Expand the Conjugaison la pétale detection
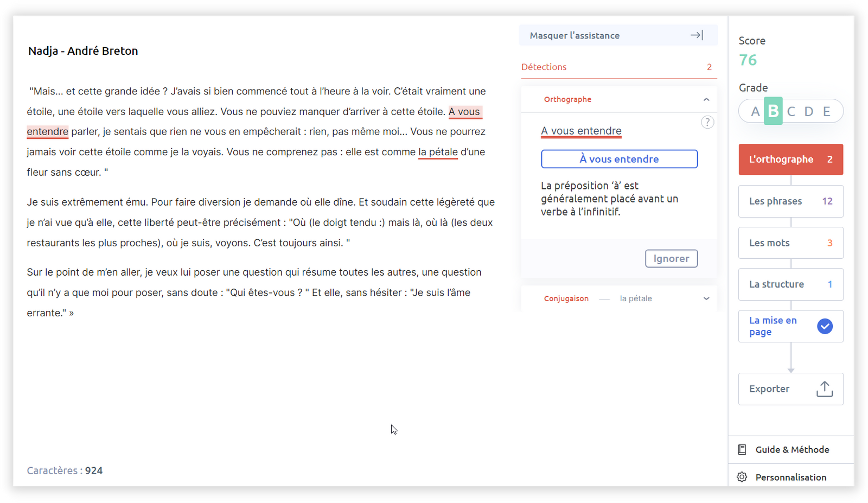Screen dimensions: 868x503 [706, 298]
